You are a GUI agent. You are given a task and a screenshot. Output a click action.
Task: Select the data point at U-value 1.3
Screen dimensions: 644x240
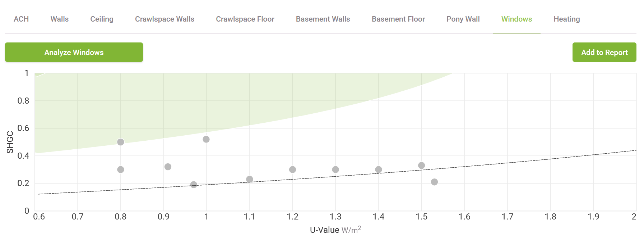coord(335,169)
